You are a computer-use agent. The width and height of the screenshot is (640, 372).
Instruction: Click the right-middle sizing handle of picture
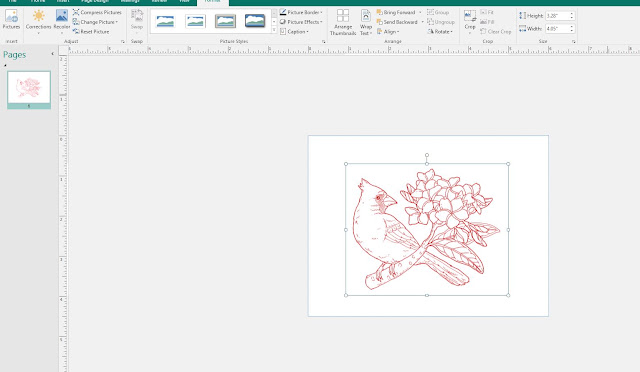(x=508, y=230)
